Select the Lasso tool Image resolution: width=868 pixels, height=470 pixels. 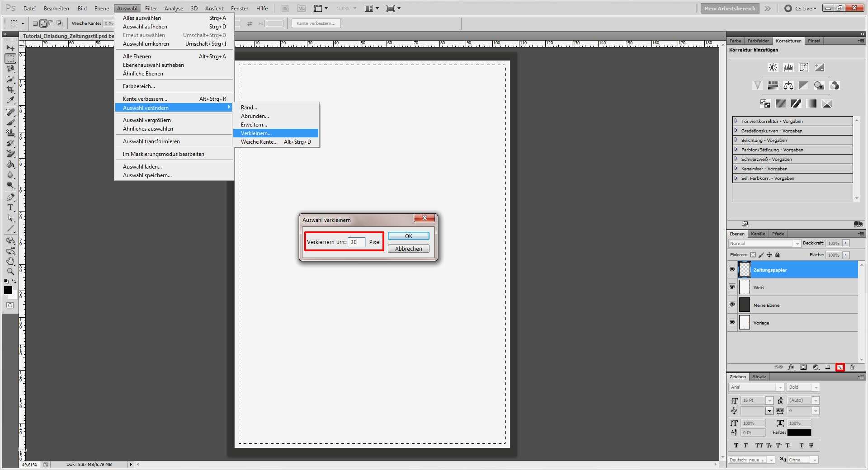point(10,69)
